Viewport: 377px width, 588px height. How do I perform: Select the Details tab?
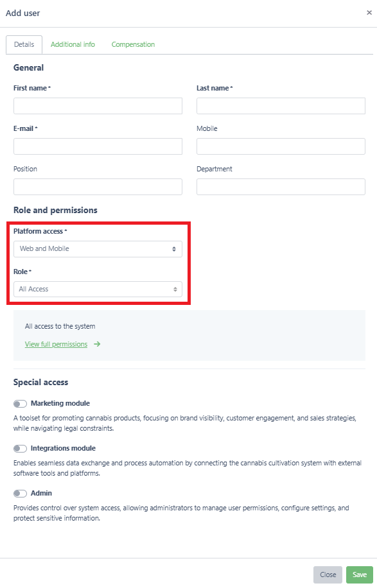[x=24, y=45]
